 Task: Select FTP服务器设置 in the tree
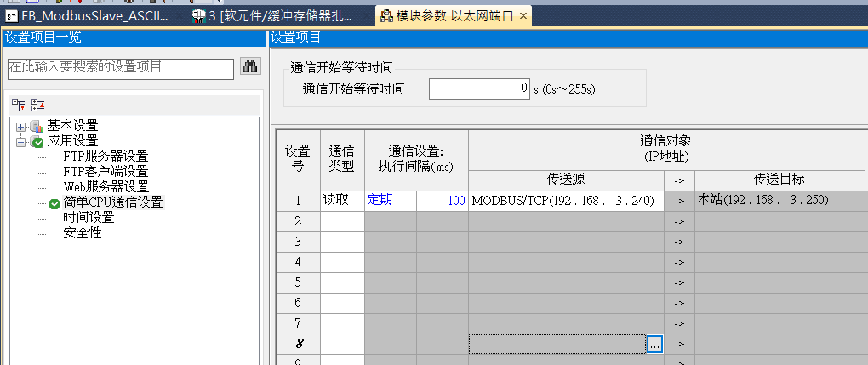tap(106, 157)
